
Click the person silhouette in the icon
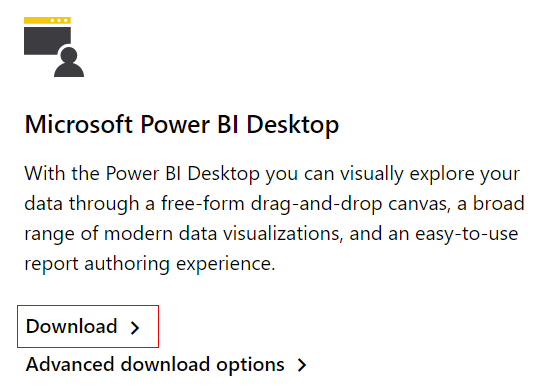69,62
